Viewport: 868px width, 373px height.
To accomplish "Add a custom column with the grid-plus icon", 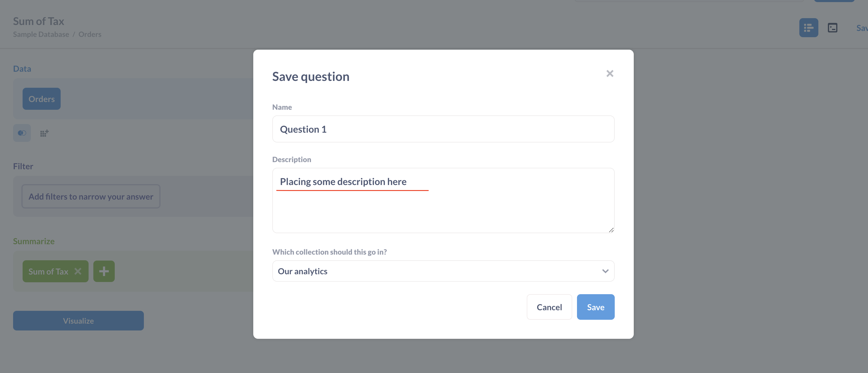I will (44, 133).
